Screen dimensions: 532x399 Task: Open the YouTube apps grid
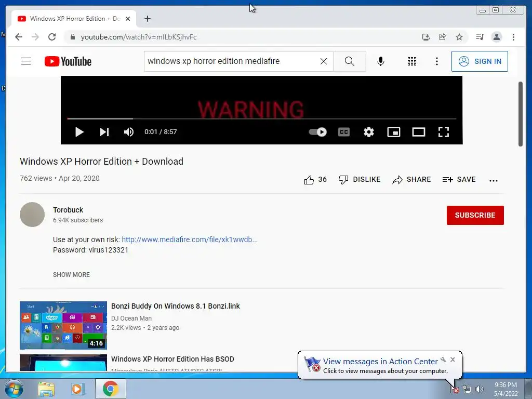point(412,61)
